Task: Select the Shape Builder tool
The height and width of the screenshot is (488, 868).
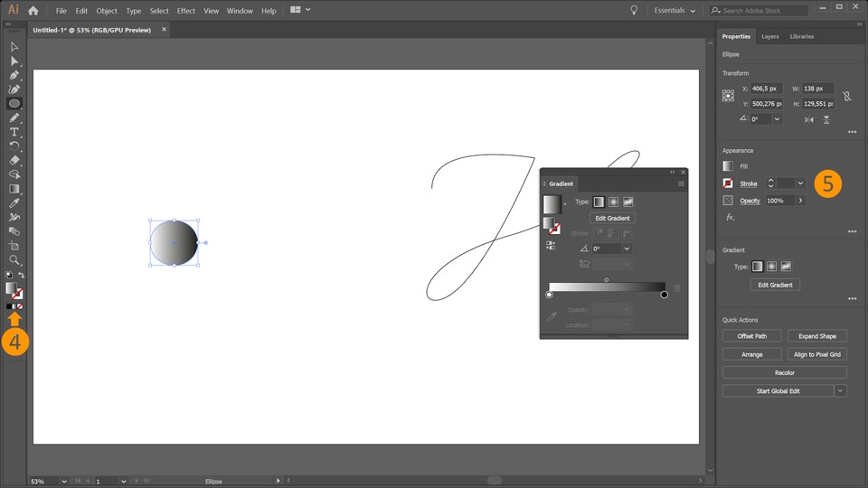Action: 14,174
